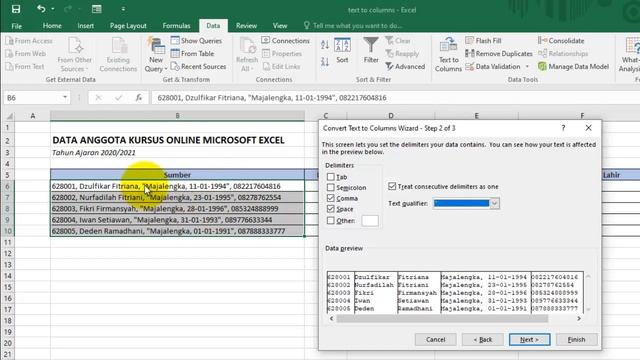Click Flash Fill
Viewport: 640px width, 360px height.
pyautogui.click(x=483, y=41)
